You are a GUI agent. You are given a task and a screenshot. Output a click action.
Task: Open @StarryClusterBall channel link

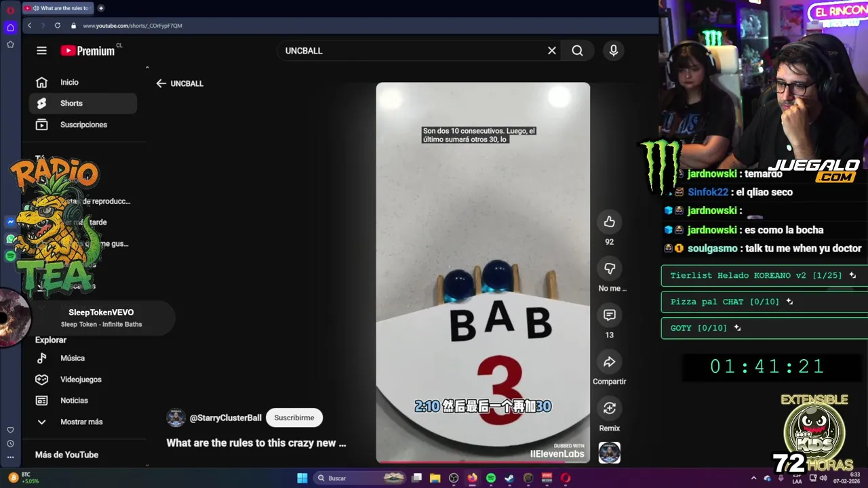pos(225,418)
